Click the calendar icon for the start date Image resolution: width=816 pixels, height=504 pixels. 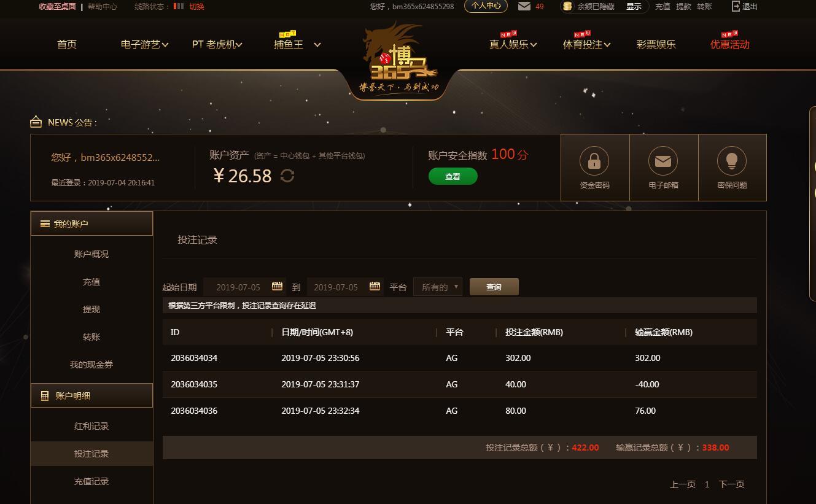click(x=277, y=286)
